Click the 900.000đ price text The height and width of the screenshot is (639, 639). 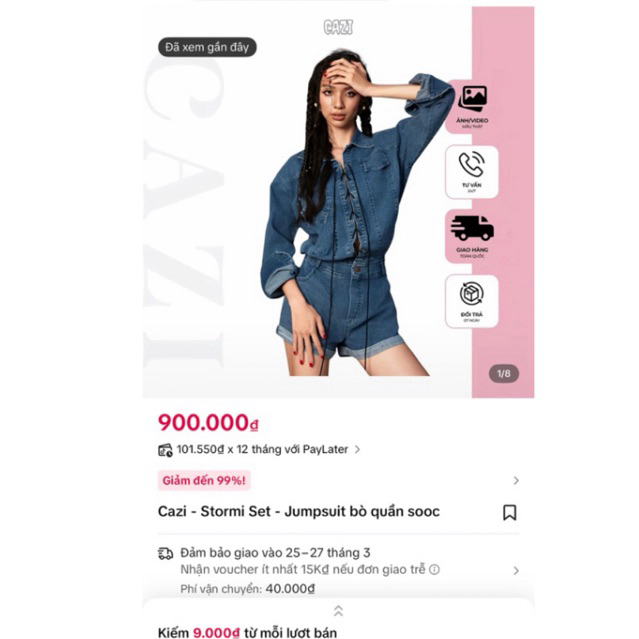click(x=208, y=423)
